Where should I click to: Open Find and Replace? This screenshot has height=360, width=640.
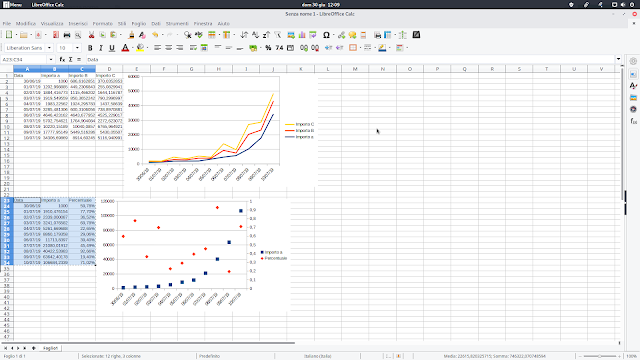click(188, 35)
